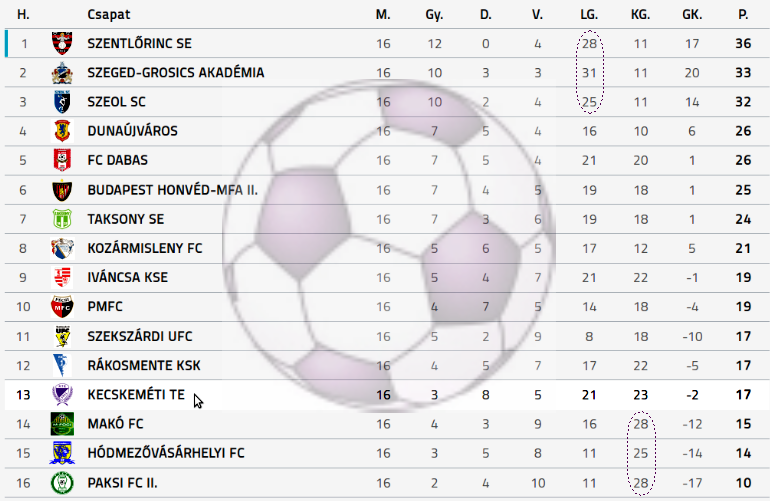Click the PMFC red-black crest
The image size is (770, 501).
click(x=62, y=306)
